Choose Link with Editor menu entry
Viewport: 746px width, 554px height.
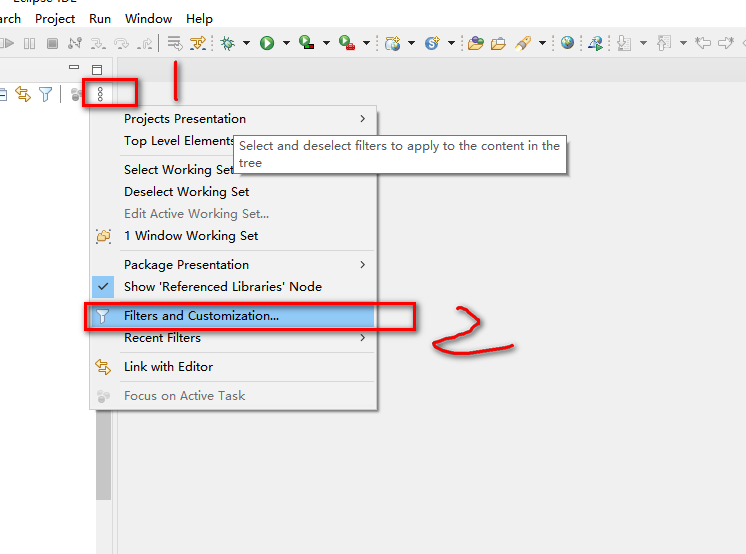coord(233,366)
